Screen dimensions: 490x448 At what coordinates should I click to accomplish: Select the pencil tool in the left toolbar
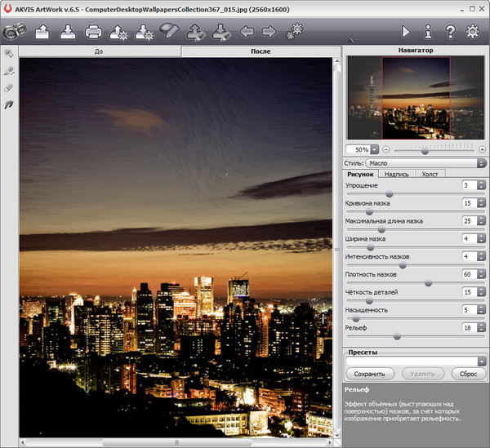coord(10,71)
